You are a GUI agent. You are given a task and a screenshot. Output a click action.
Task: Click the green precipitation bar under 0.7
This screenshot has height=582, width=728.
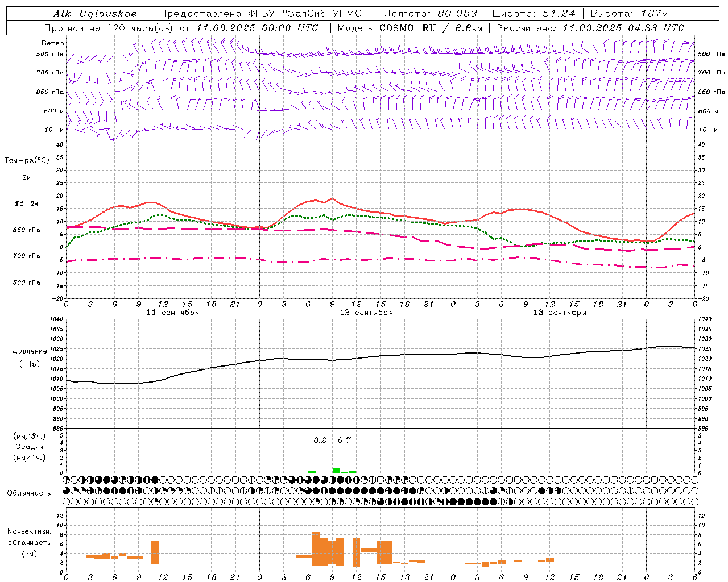pyautogui.click(x=336, y=471)
